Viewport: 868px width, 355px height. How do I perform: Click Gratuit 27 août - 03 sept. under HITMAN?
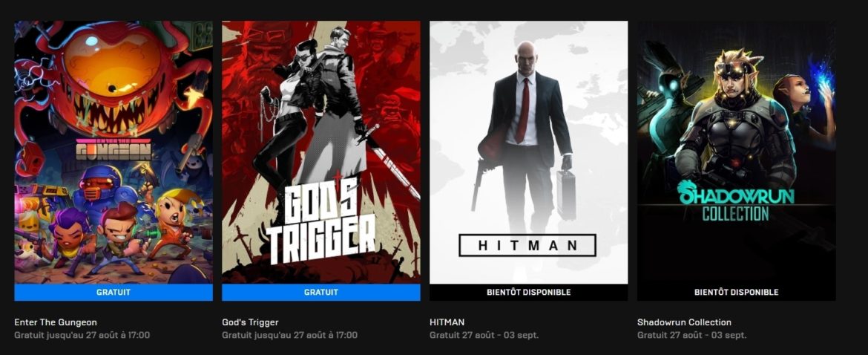pyautogui.click(x=484, y=335)
